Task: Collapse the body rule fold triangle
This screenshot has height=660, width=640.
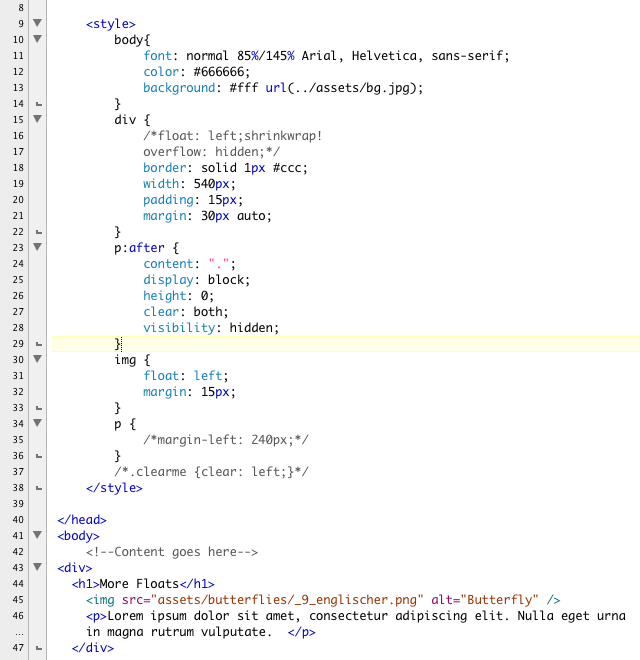Action: (x=38, y=39)
